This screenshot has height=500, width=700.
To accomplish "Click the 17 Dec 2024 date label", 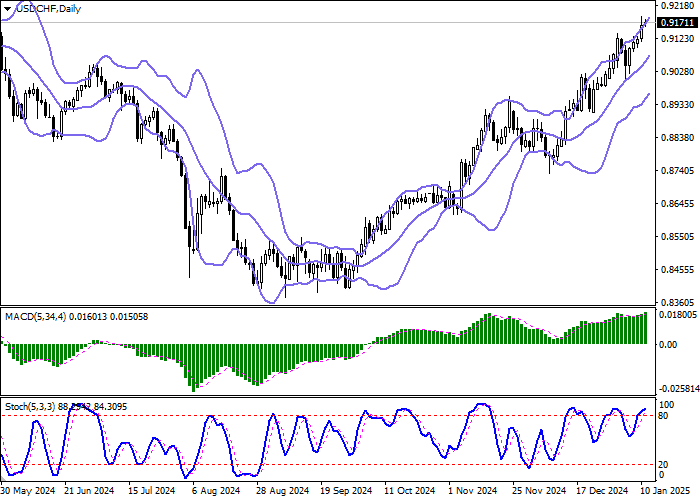I will (x=600, y=492).
